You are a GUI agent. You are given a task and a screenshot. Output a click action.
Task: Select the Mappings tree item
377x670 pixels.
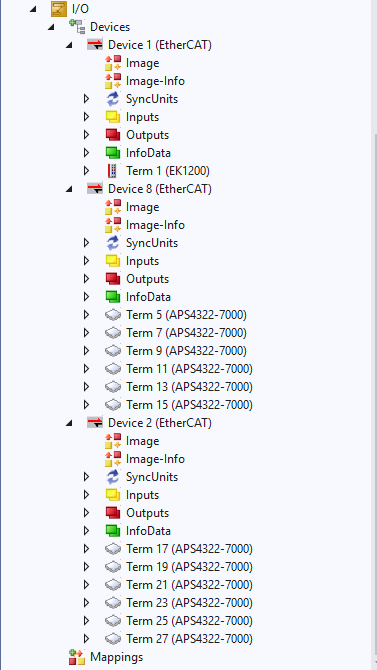116,657
